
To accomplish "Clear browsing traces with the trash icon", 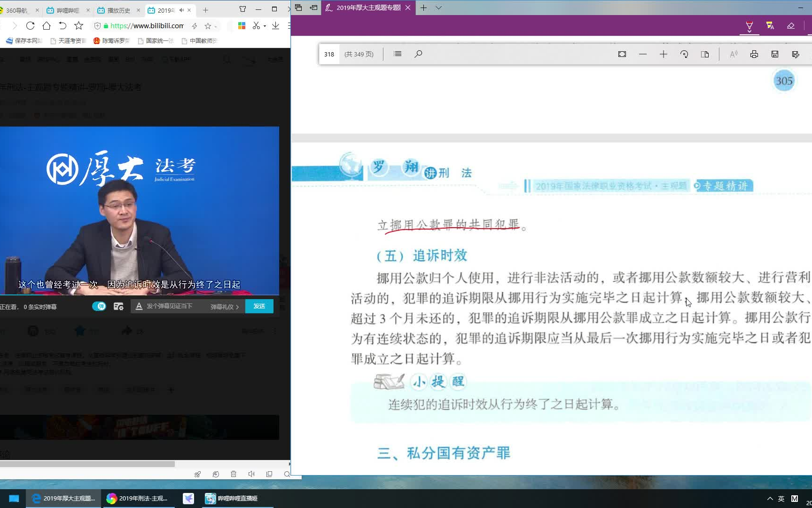I will pos(234,474).
